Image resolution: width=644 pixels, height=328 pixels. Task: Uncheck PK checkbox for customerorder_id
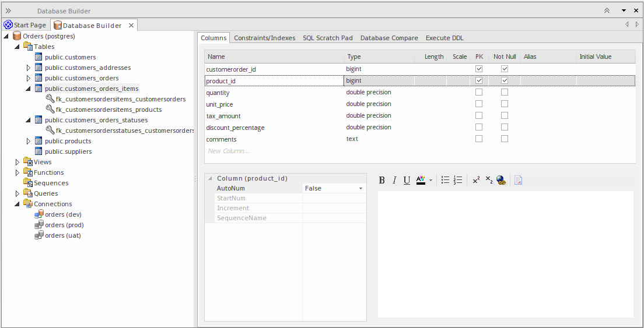(x=479, y=69)
